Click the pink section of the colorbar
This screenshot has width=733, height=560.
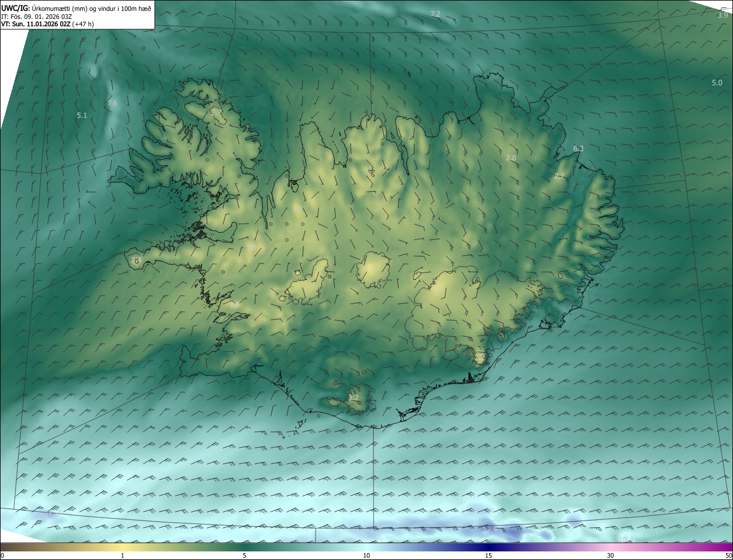[613, 547]
